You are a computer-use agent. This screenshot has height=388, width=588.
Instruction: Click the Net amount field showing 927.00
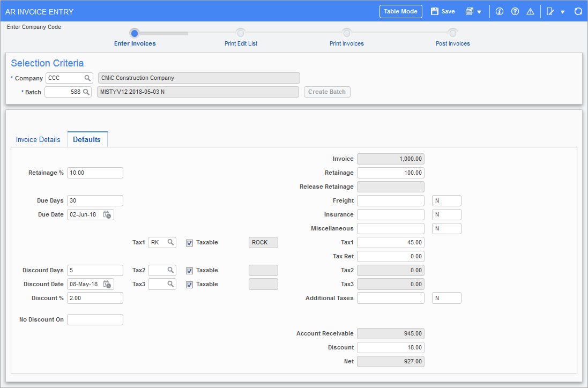[x=391, y=361]
